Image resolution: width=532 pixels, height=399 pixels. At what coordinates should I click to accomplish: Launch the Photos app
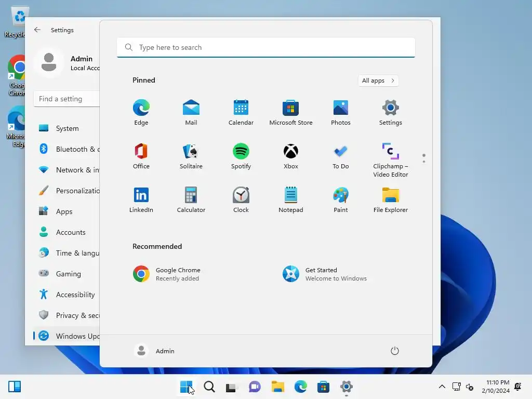point(341,112)
